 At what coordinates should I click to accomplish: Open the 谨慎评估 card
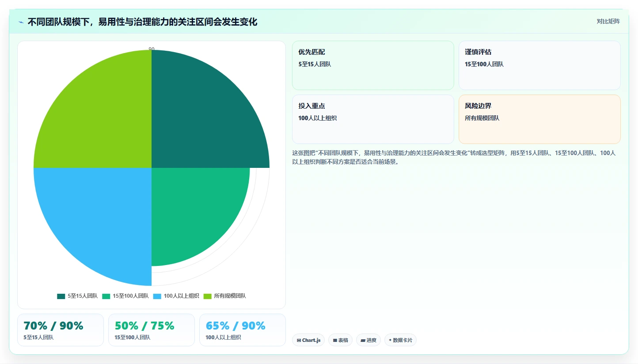[x=539, y=65]
